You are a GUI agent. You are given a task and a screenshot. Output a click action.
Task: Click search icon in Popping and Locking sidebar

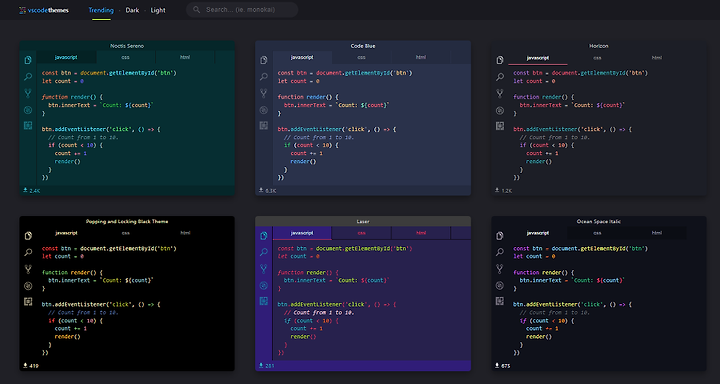pyautogui.click(x=28, y=252)
